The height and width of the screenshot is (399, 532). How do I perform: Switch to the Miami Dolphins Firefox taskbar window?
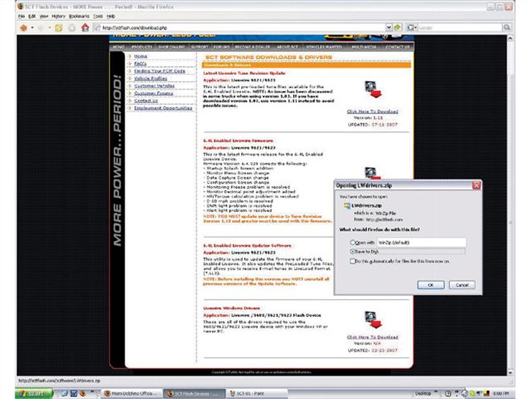pos(131,393)
